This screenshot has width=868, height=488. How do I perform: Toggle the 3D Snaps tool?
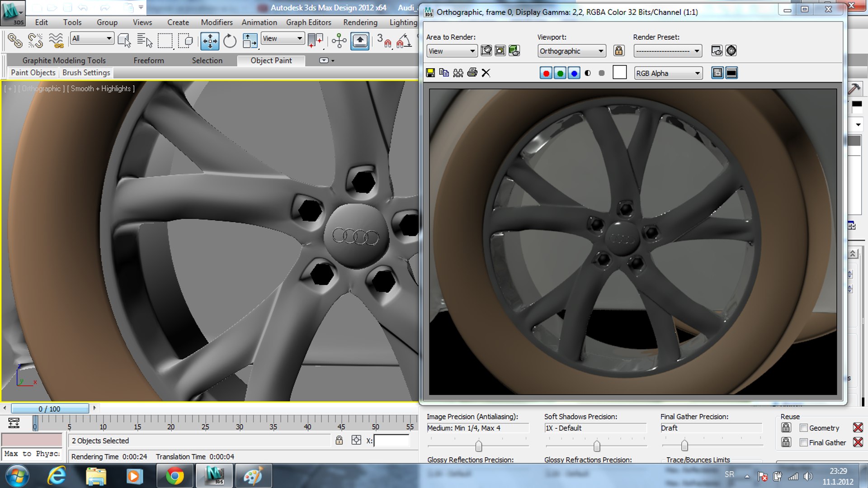(x=384, y=41)
